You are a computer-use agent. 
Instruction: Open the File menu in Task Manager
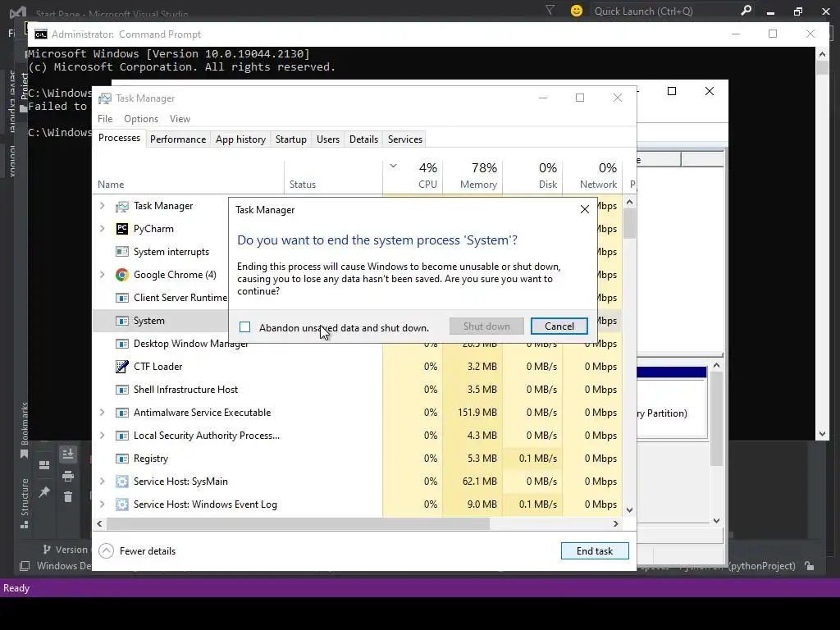tap(105, 119)
